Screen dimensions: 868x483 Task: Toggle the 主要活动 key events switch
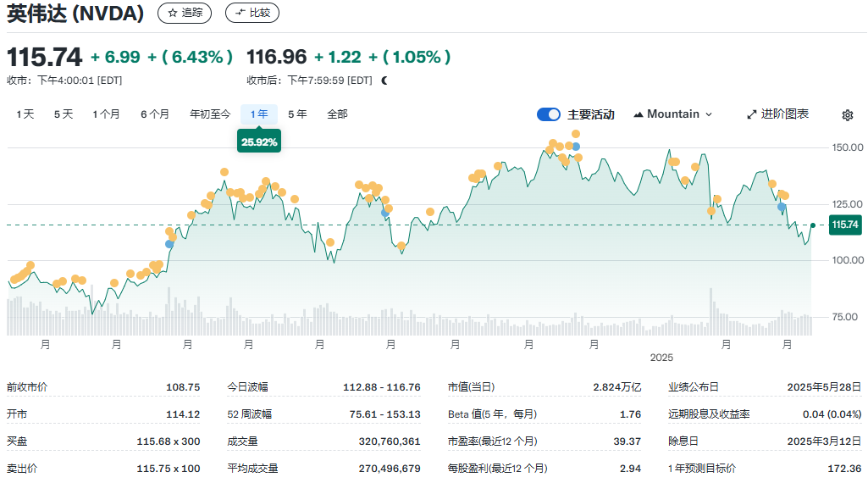click(x=549, y=114)
